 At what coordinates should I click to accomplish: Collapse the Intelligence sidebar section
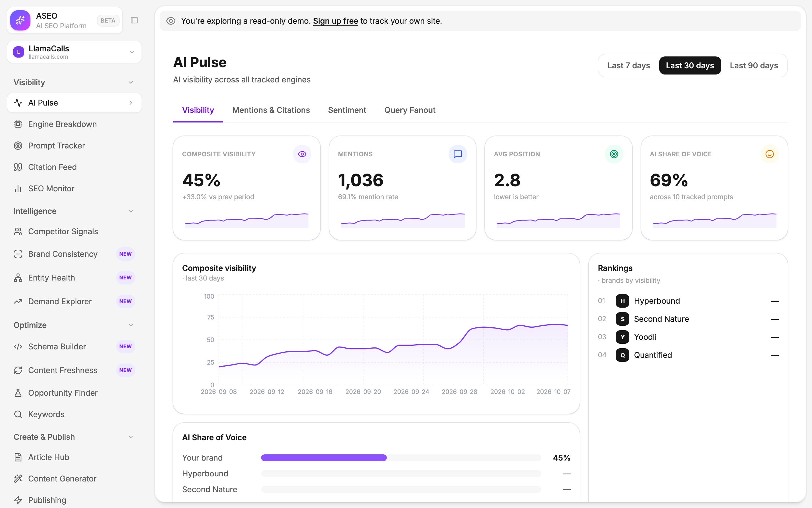131,211
